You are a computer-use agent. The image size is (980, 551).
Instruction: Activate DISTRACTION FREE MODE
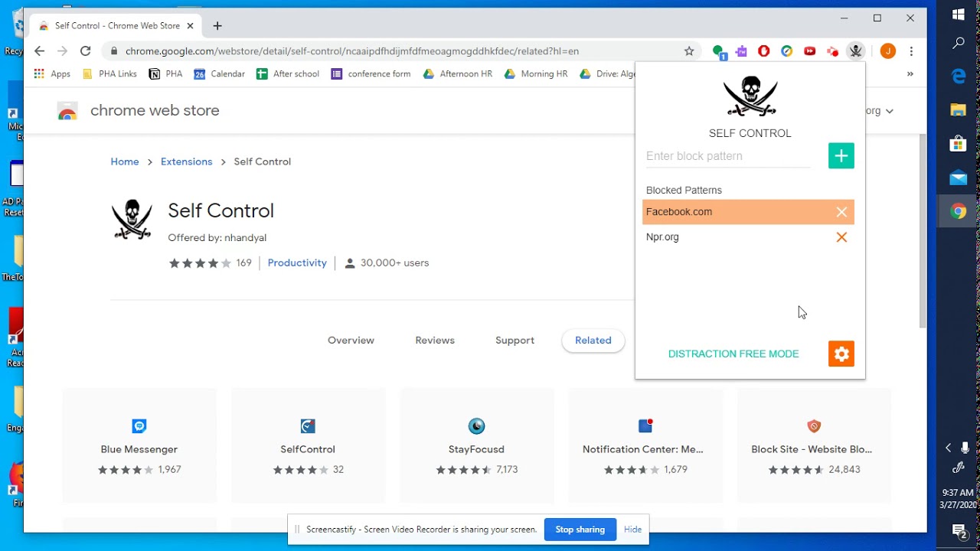click(733, 354)
